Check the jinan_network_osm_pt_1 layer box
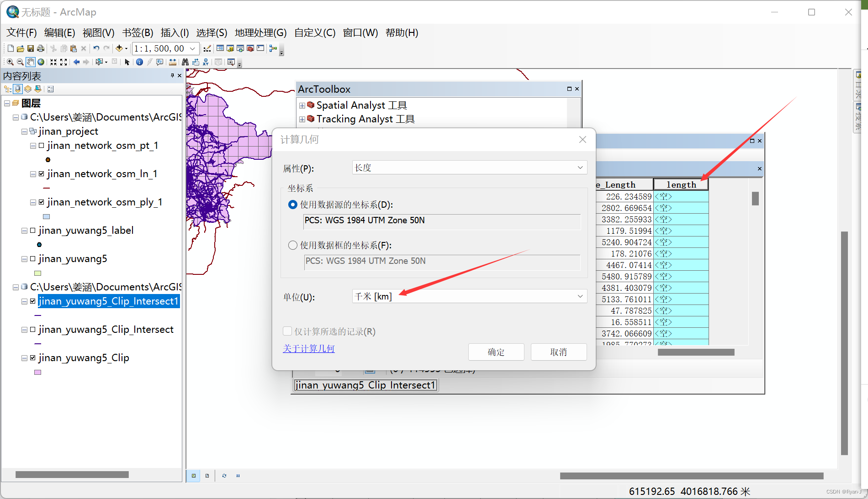The height and width of the screenshot is (499, 868). [42, 146]
